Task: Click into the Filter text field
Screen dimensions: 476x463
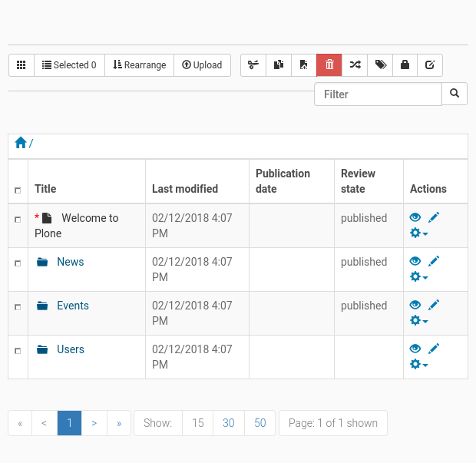Action: coord(378,94)
